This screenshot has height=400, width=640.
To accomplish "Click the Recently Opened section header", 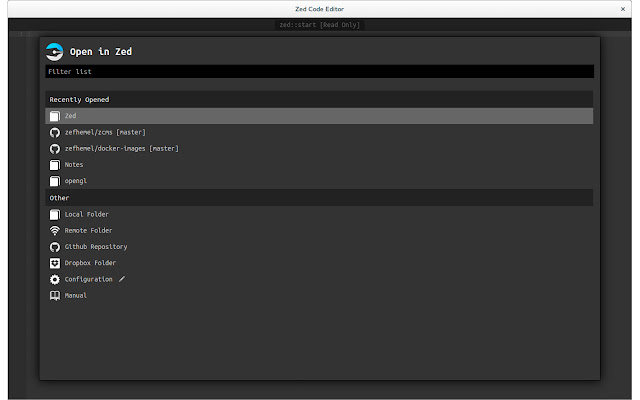I will point(319,100).
